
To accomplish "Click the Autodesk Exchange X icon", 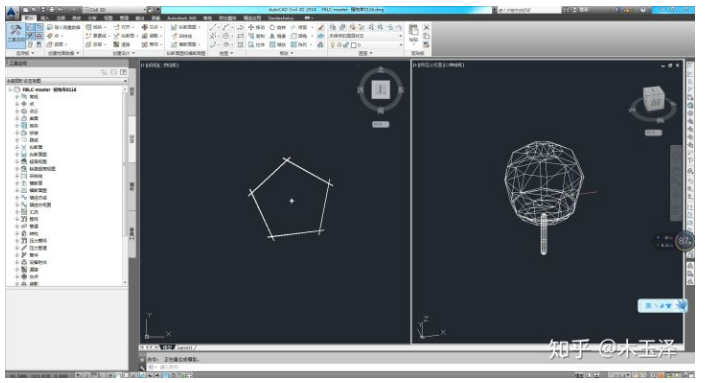I will coord(618,9).
